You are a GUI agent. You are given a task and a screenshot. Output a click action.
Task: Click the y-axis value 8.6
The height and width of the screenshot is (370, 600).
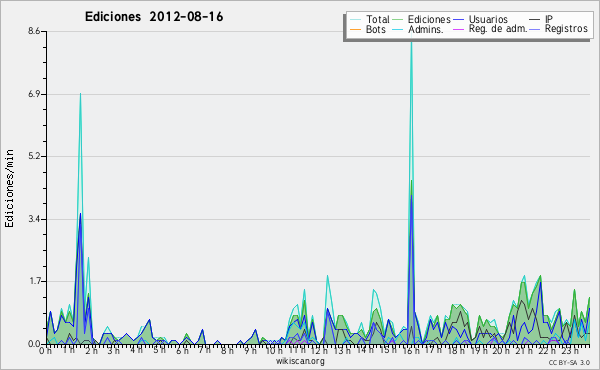coord(34,31)
